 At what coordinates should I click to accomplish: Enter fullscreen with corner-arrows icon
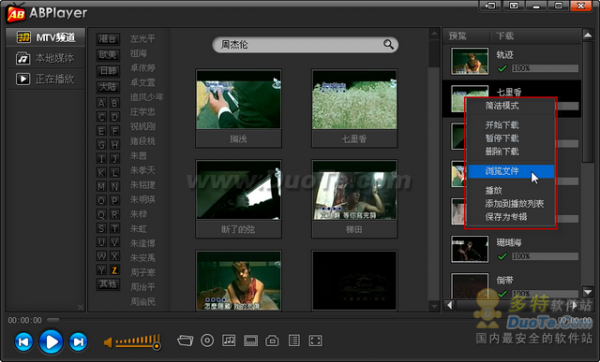(x=315, y=340)
